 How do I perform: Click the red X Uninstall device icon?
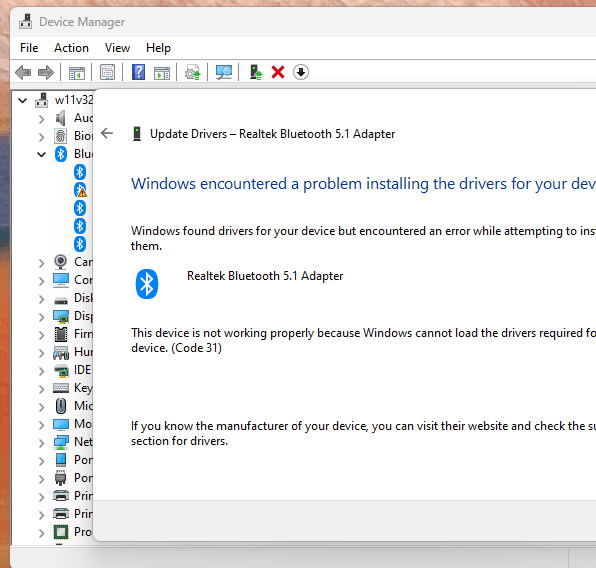point(278,72)
